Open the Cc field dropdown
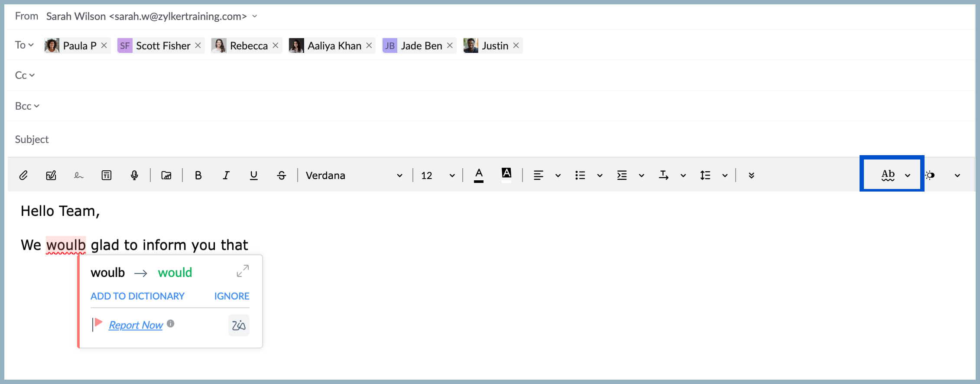The height and width of the screenshot is (384, 980). [x=25, y=75]
